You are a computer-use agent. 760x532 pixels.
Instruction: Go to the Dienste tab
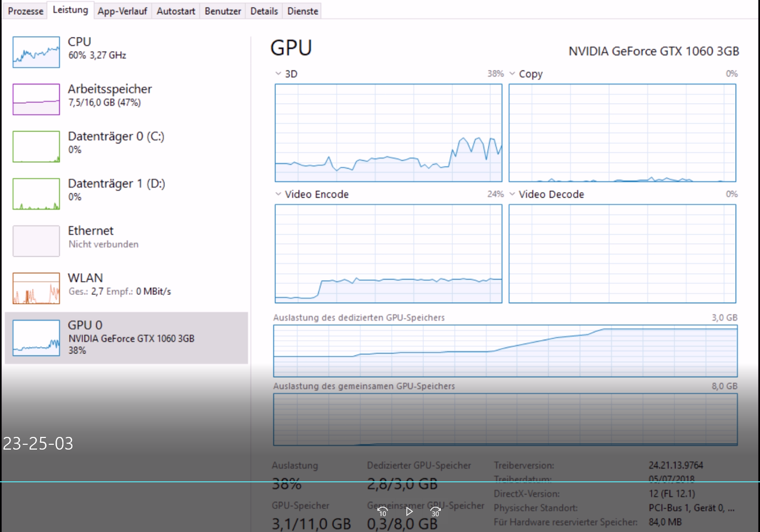pyautogui.click(x=303, y=11)
